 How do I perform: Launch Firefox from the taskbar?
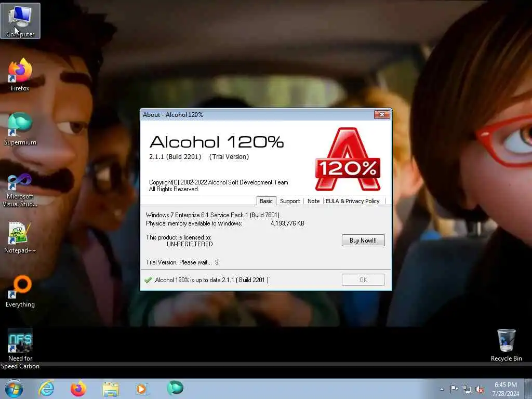78,389
